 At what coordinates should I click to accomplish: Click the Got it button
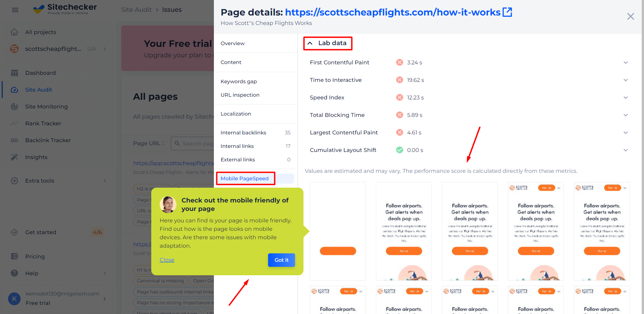coord(282,260)
